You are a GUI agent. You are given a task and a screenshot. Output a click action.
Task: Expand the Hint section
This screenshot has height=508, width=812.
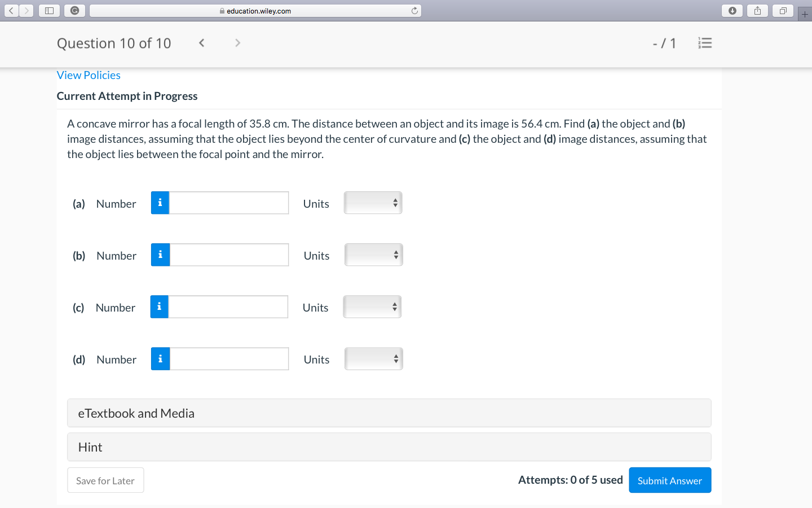pyautogui.click(x=389, y=447)
